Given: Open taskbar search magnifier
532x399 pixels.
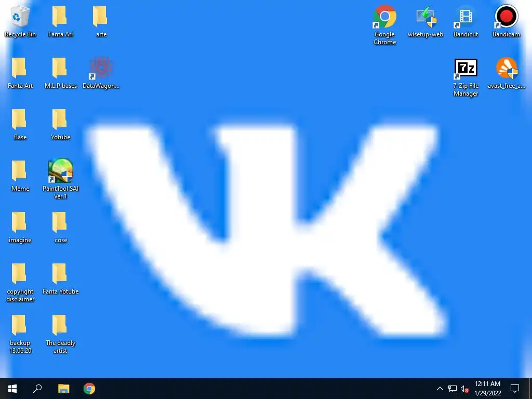Looking at the screenshot, I should tap(37, 389).
